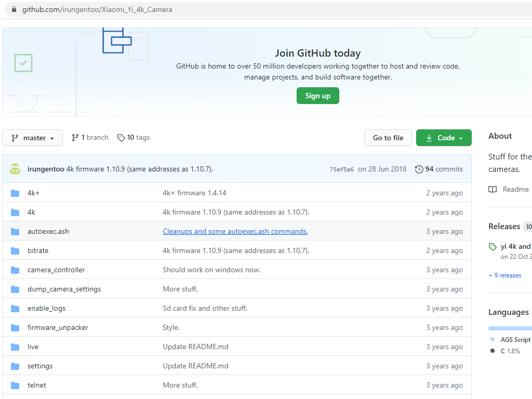Open latest commit message 4k firmware 1.10.9
The image size is (532, 399).
pyautogui.click(x=139, y=169)
